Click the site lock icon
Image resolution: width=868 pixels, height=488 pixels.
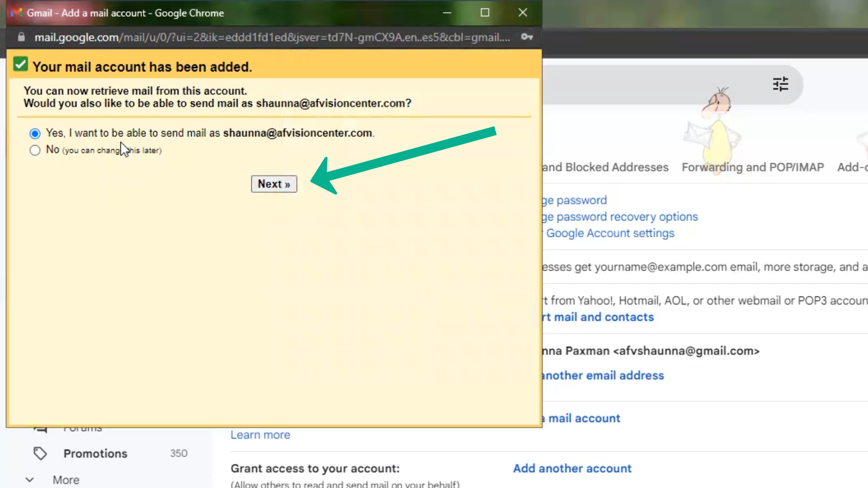[21, 37]
